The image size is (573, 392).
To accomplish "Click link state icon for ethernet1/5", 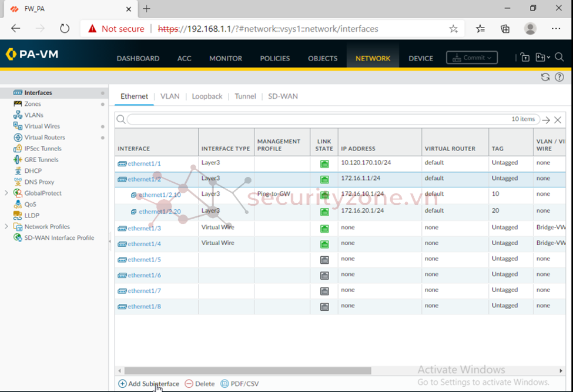I will tap(324, 260).
